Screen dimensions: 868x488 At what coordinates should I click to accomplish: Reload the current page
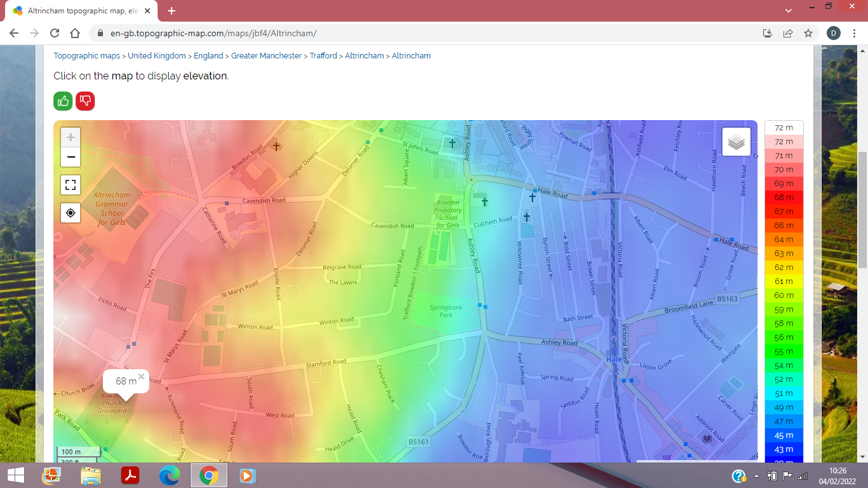coord(55,33)
